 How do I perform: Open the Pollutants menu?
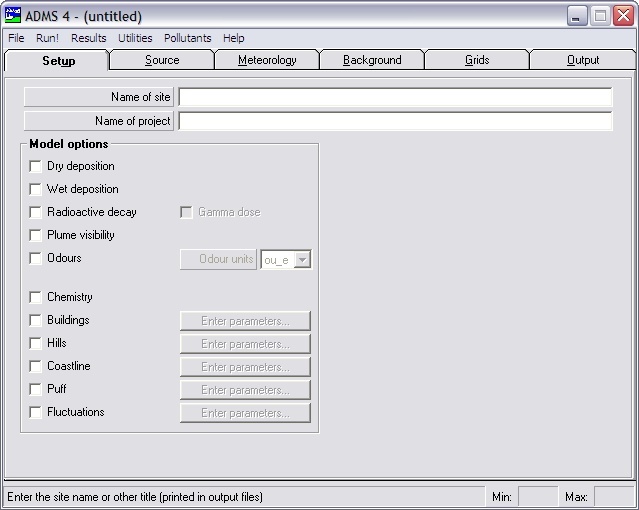187,38
